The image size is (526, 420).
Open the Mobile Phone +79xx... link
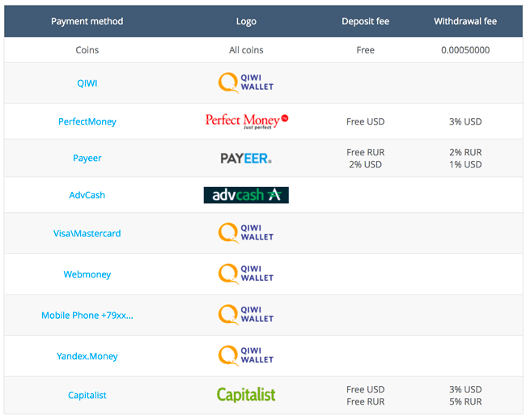pos(87,316)
